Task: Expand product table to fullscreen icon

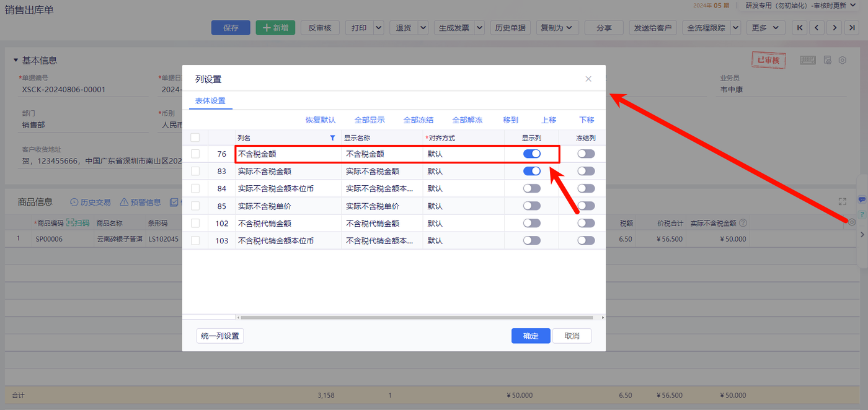Action: (842, 202)
